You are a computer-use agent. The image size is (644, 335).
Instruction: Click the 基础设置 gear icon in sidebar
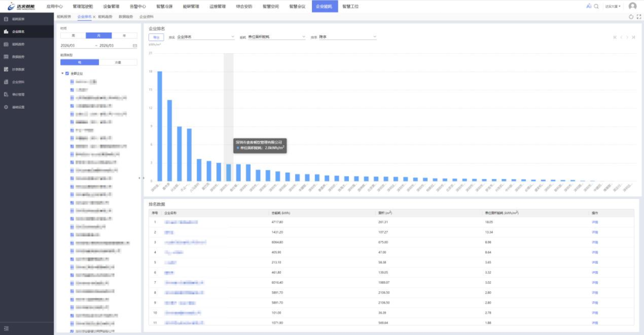6,107
